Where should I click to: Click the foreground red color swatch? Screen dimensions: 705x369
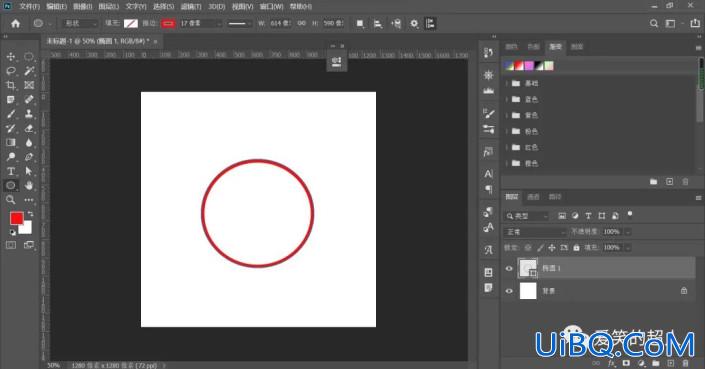[17, 218]
